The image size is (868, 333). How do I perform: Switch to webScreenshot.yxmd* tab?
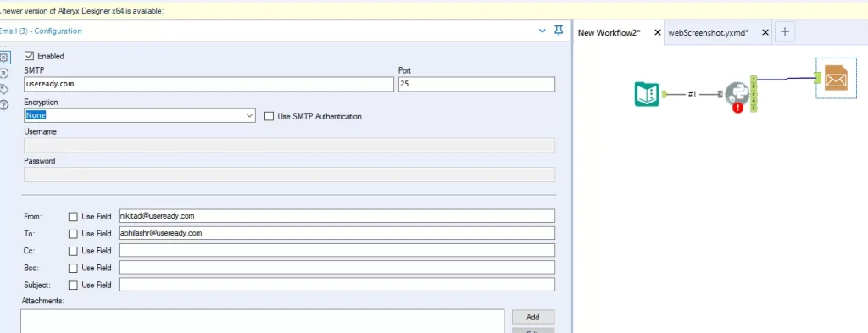pyautogui.click(x=709, y=33)
